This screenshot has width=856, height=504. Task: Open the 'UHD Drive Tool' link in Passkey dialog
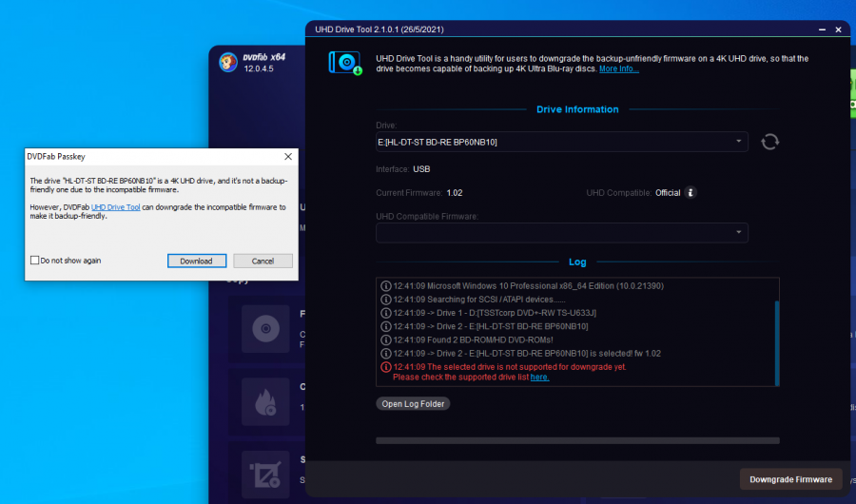(x=115, y=207)
